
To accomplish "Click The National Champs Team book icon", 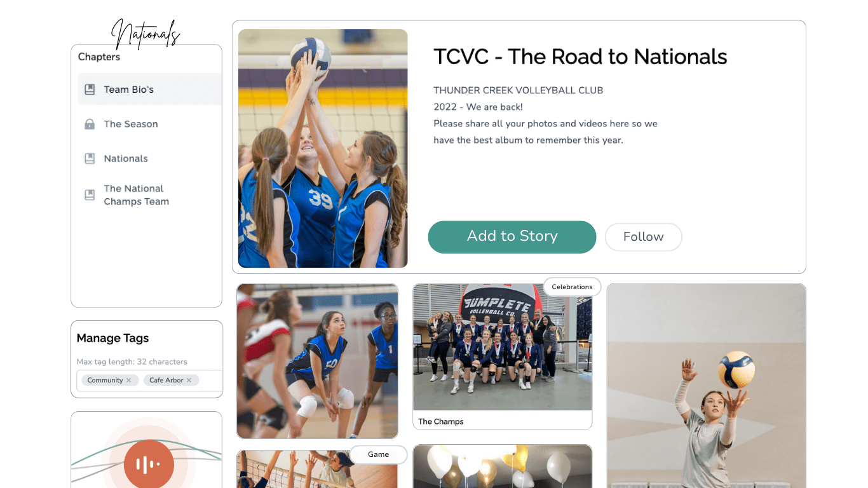I will pos(90,194).
